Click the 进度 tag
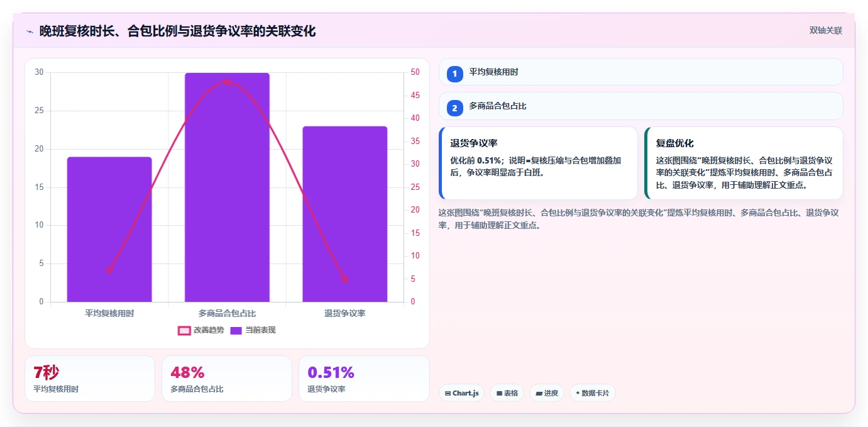The height and width of the screenshot is (427, 868). [547, 393]
